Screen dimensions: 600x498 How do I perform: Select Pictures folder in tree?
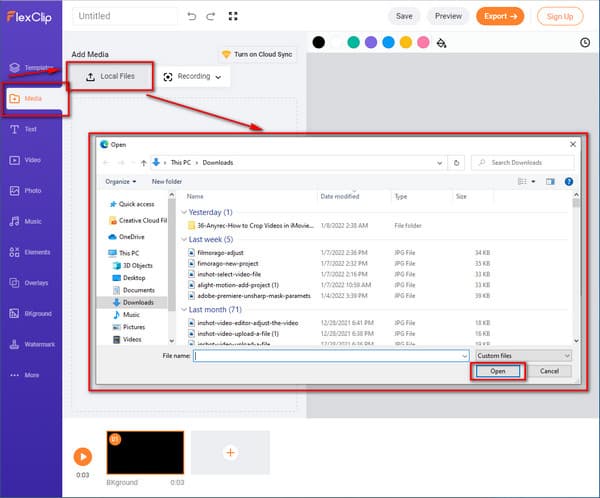click(129, 327)
